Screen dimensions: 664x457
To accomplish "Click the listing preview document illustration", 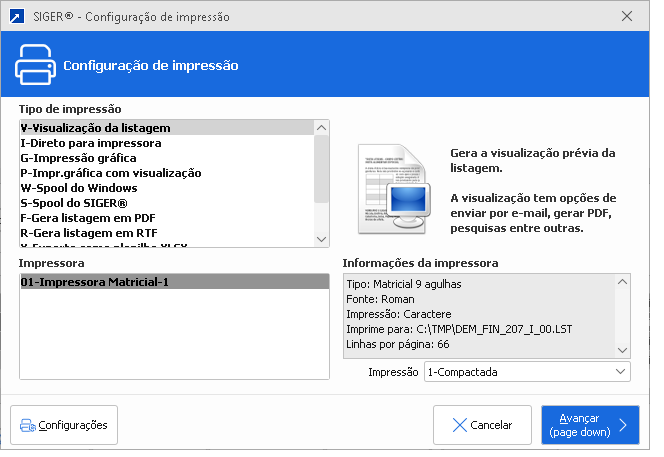I will coord(394,189).
